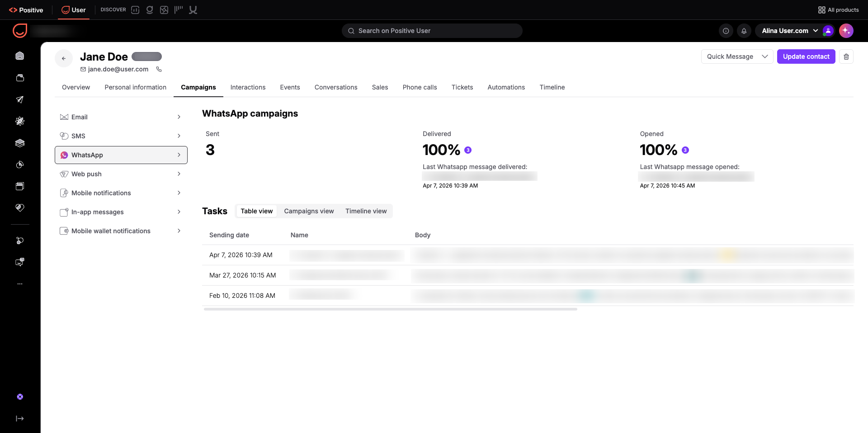This screenshot has width=868, height=433.
Task: Open the Personal information tab
Action: (x=136, y=87)
